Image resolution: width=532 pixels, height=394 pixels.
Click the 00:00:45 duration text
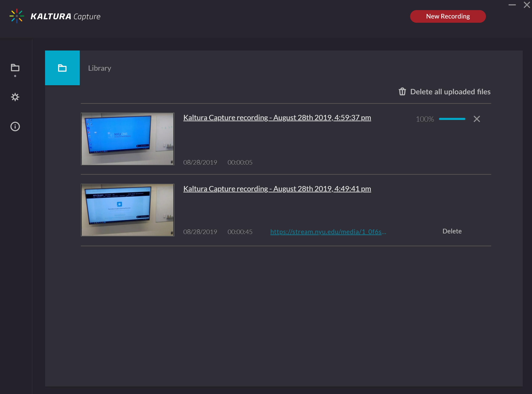tap(240, 232)
